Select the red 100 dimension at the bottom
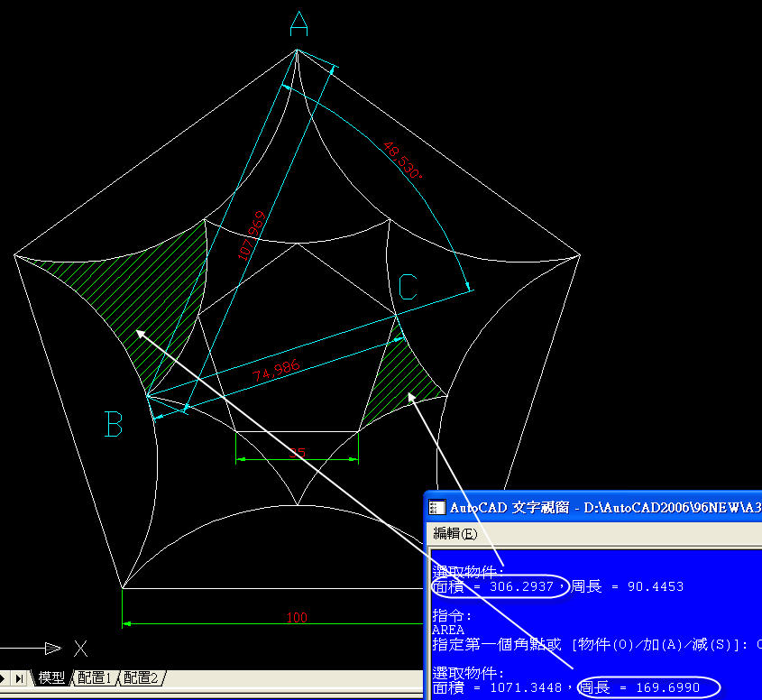Screen dimensions: 762x700 (297, 617)
